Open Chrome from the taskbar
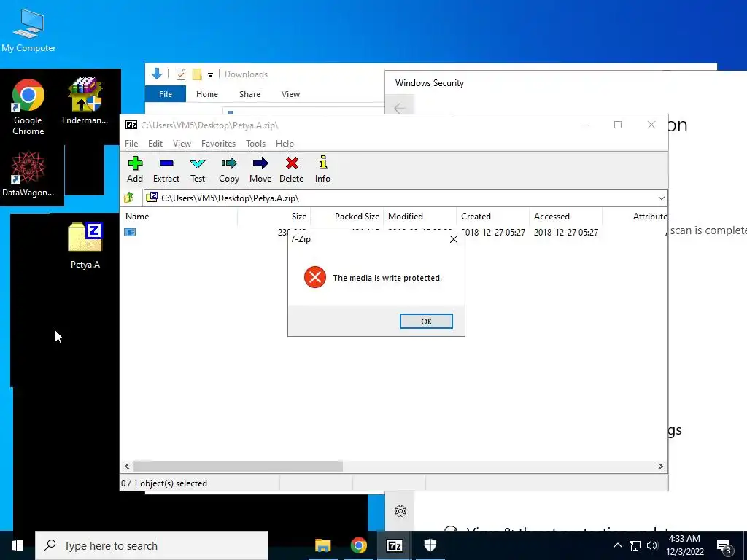This screenshot has width=747, height=560. (358, 545)
